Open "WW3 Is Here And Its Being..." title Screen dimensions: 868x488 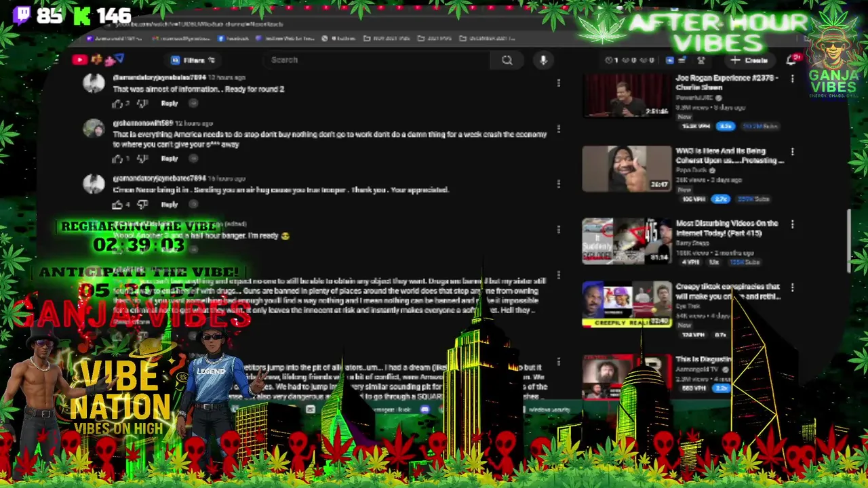[x=730, y=155]
